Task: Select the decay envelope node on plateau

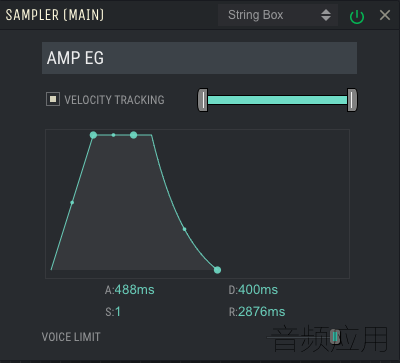Action: coord(133,135)
